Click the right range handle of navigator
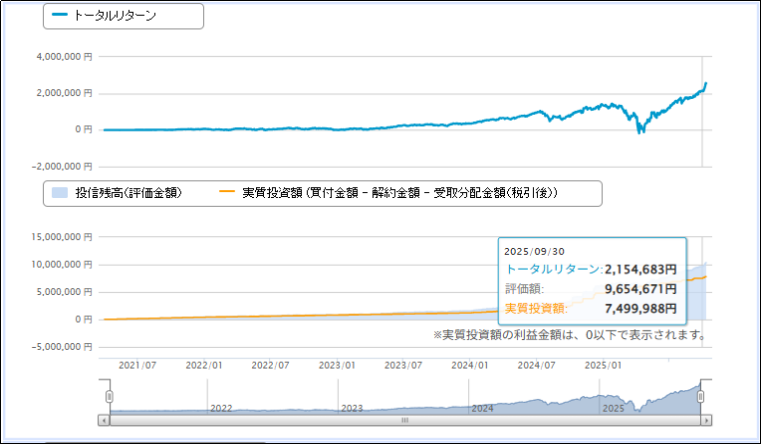 click(701, 397)
